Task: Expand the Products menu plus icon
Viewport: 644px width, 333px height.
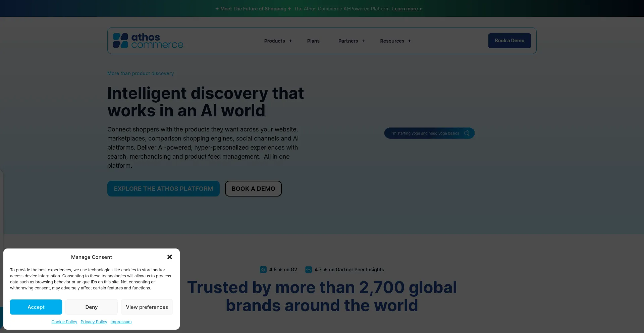Action: click(x=290, y=41)
